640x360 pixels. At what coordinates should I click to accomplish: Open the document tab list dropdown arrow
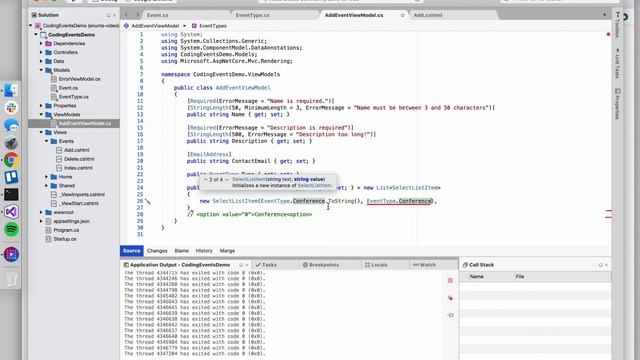tap(604, 15)
